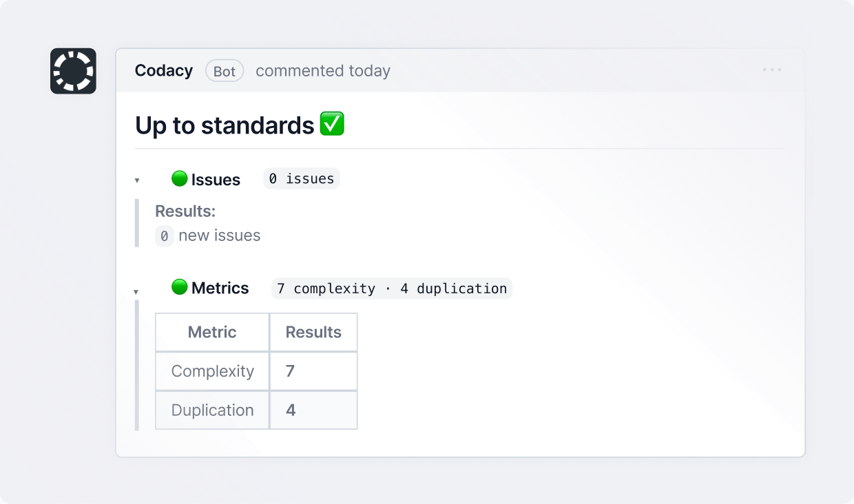Click the 'Up to standards' heading

[x=225, y=125]
